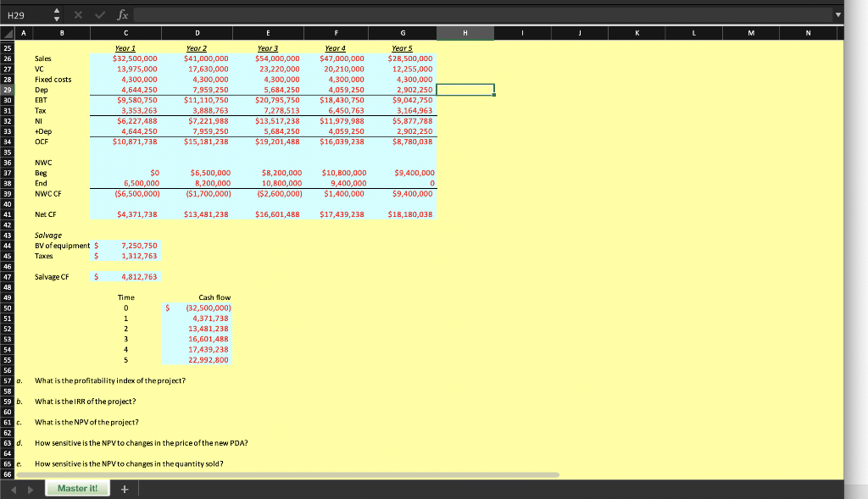
Task: Select Year 3 sales $54,000,000
Action: [277, 58]
